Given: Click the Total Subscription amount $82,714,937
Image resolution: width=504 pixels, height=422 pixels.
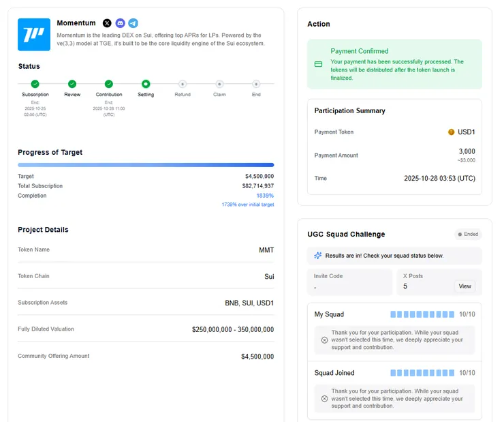Looking at the screenshot, I should pos(258,186).
